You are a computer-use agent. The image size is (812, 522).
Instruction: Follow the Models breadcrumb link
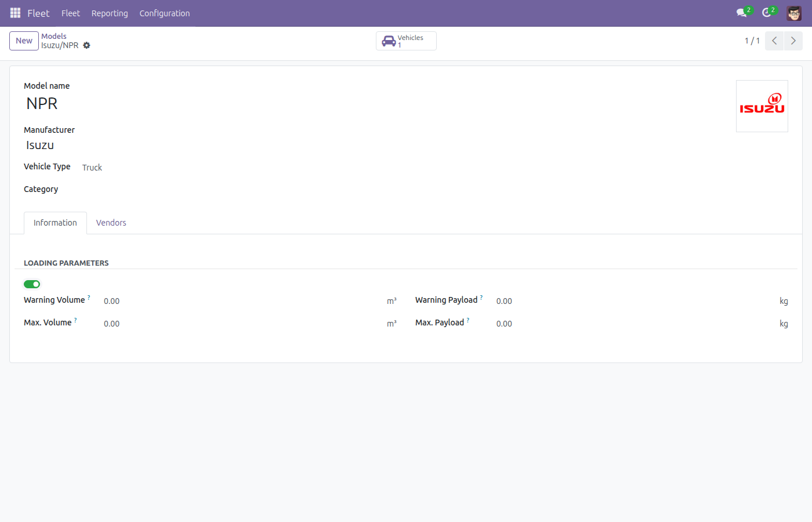[x=54, y=36]
